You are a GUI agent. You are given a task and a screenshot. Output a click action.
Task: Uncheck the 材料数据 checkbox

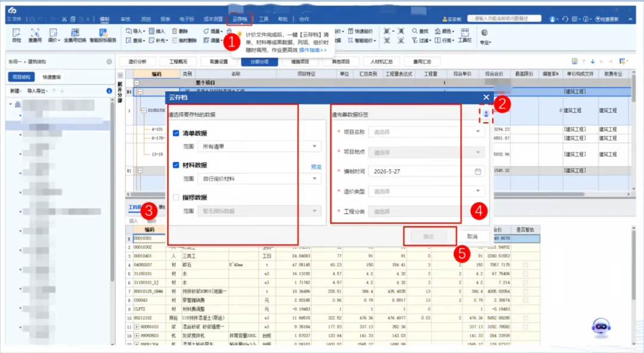coord(176,165)
